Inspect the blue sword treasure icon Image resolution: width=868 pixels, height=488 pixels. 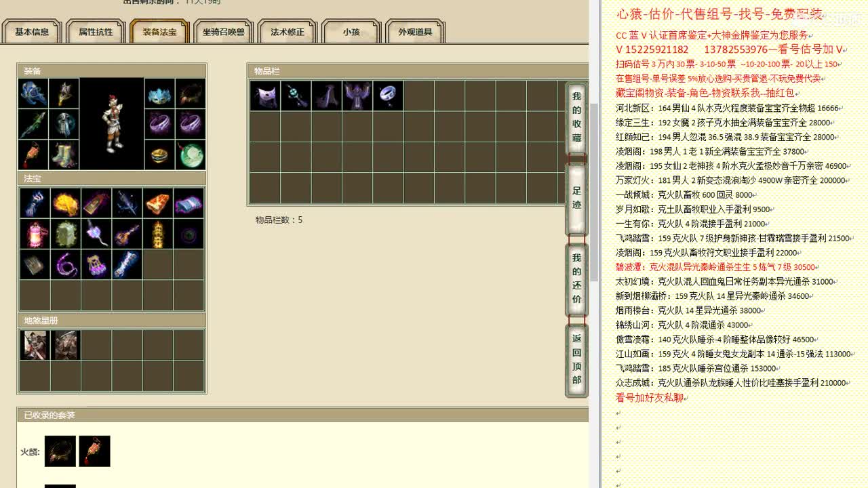pyautogui.click(x=127, y=203)
